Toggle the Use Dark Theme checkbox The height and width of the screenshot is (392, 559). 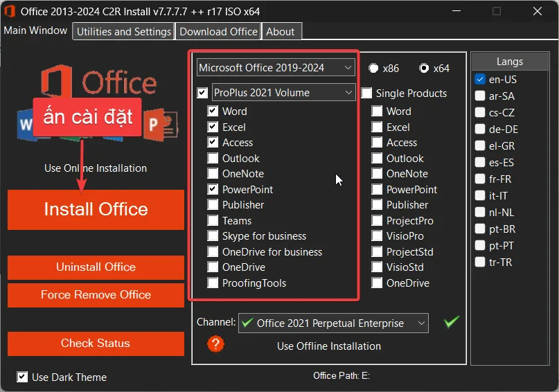click(22, 377)
